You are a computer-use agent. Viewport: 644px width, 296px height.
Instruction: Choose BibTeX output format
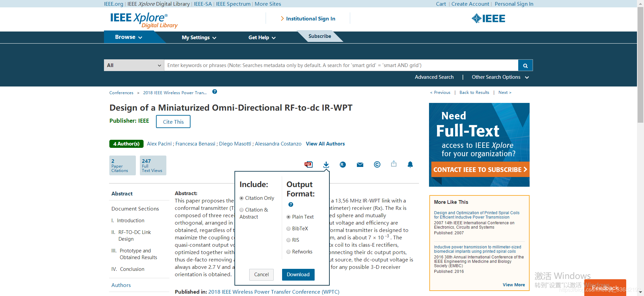pyautogui.click(x=288, y=229)
